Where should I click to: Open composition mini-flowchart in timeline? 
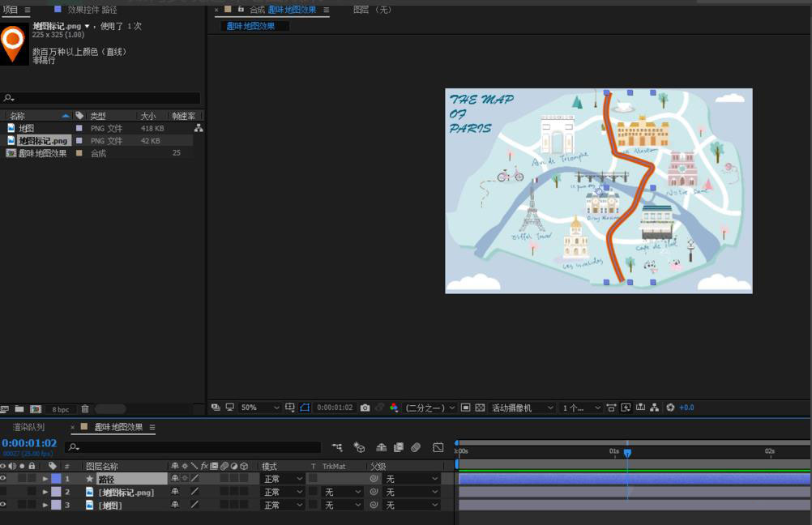(337, 447)
